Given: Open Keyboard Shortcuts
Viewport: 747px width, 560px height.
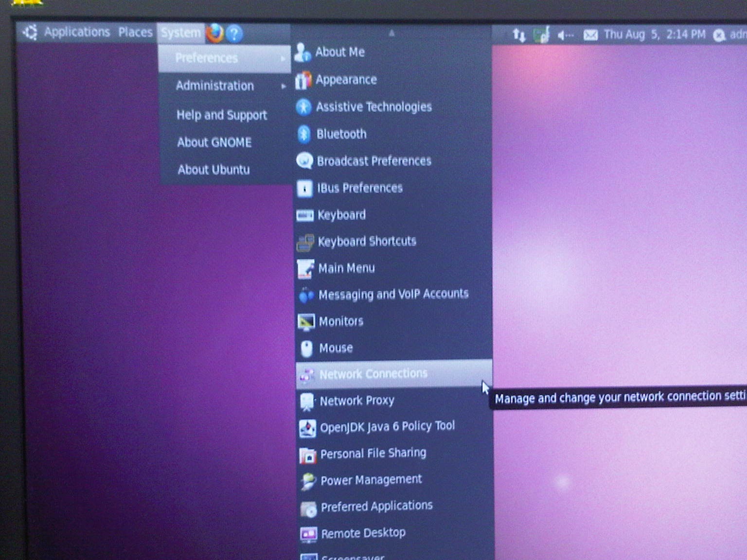Looking at the screenshot, I should tap(392, 242).
